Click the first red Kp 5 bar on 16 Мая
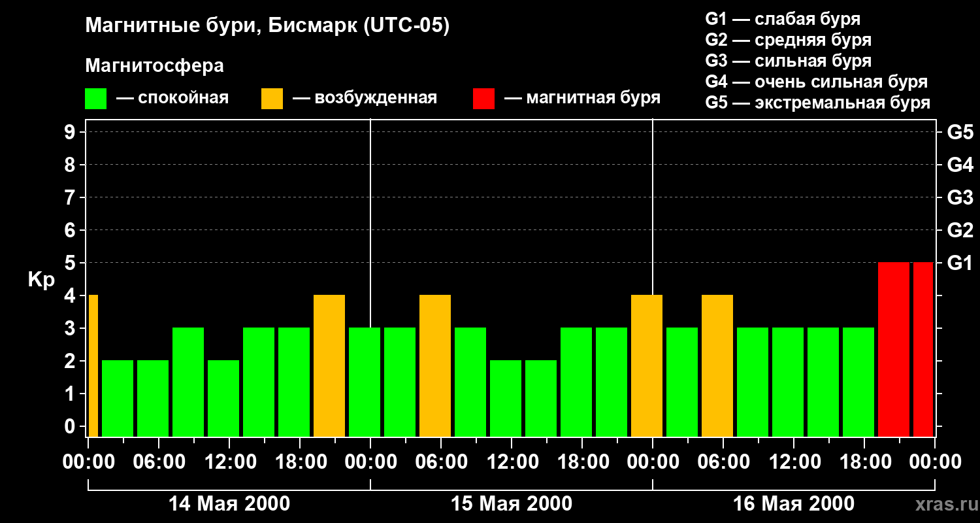The image size is (980, 523). pyautogui.click(x=894, y=349)
